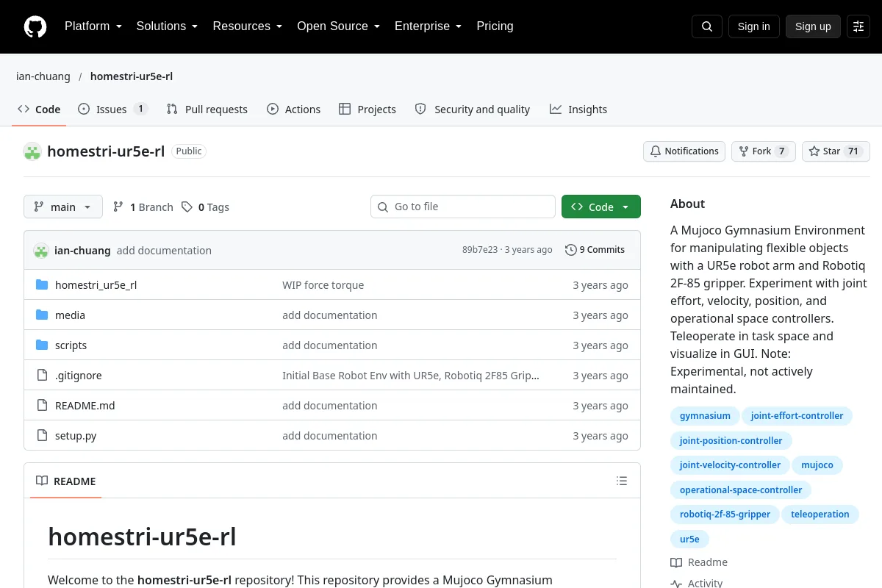Image resolution: width=882 pixels, height=588 pixels.
Task: Switch to Security and quality tab
Action: [x=473, y=110]
